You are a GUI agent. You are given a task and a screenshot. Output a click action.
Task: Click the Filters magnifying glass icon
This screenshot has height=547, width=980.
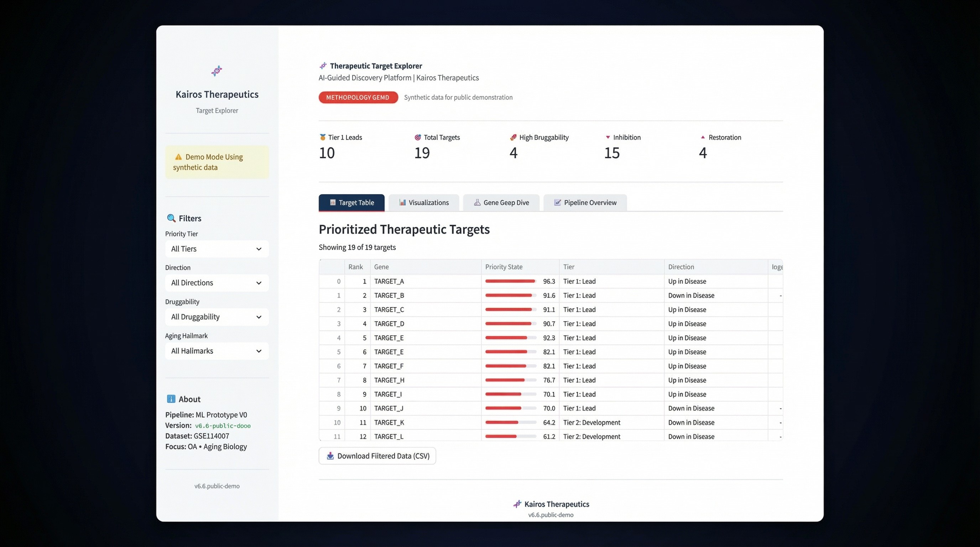tap(171, 218)
